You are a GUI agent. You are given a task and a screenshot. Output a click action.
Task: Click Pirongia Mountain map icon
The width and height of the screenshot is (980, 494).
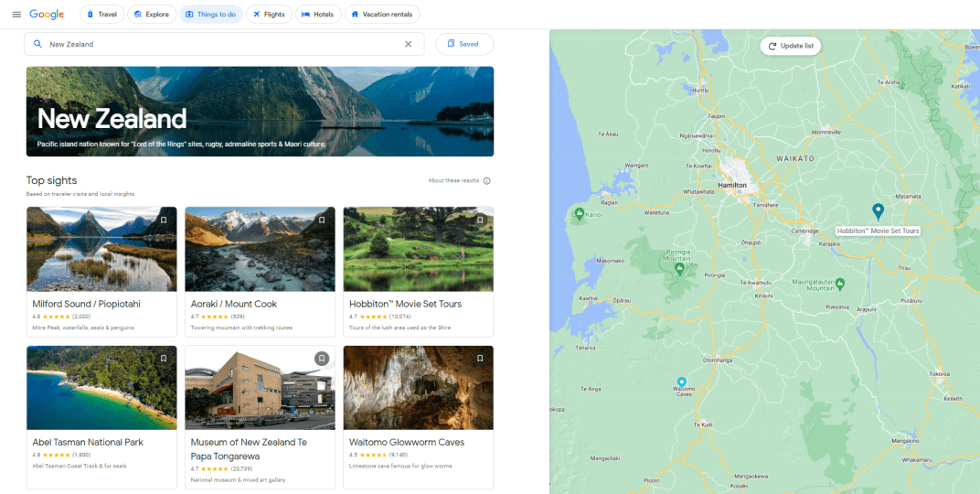pos(678,270)
